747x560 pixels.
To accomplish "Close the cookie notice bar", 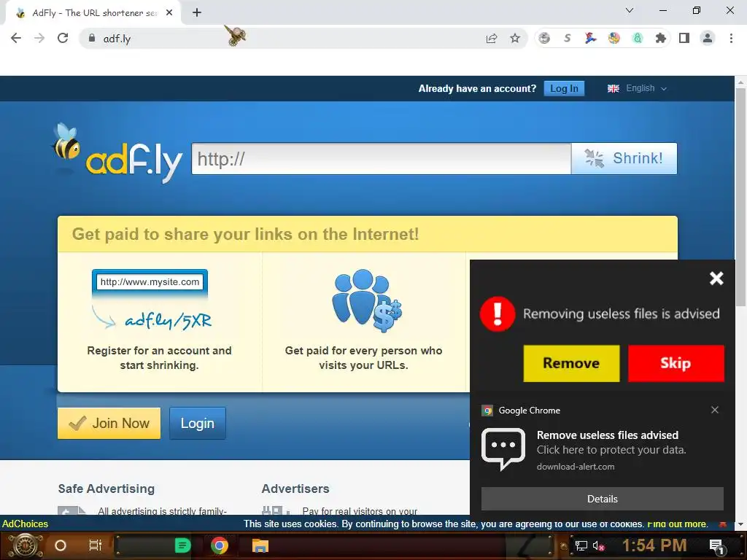I will pyautogui.click(x=723, y=524).
